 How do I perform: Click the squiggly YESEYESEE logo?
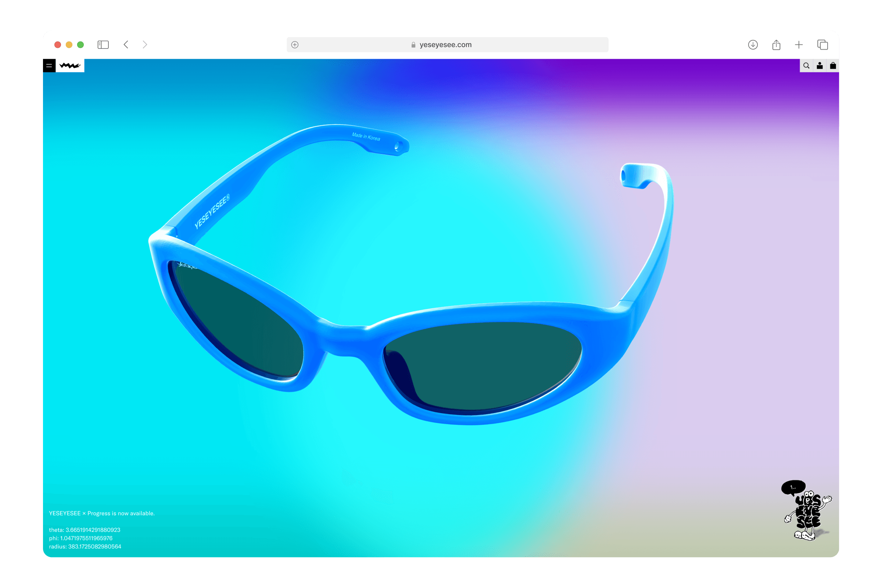click(x=70, y=66)
